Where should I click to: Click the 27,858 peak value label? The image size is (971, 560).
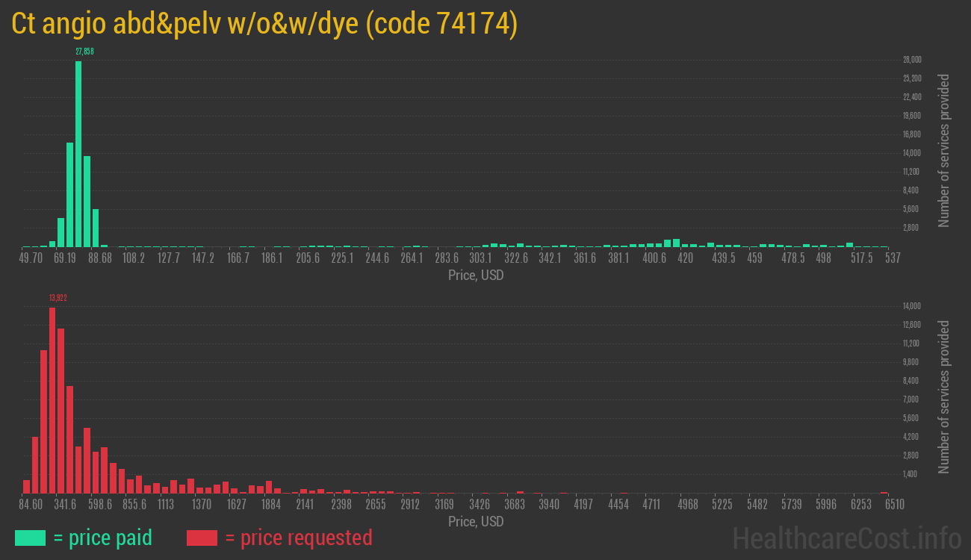pyautogui.click(x=84, y=52)
